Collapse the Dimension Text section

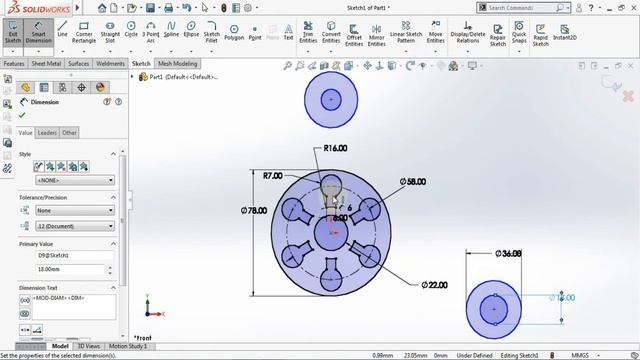click(x=113, y=288)
